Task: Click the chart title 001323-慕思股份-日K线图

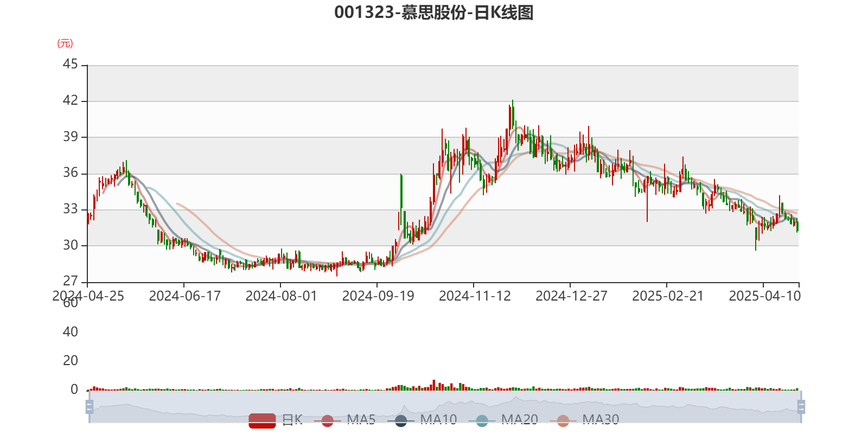Action: pyautogui.click(x=433, y=12)
